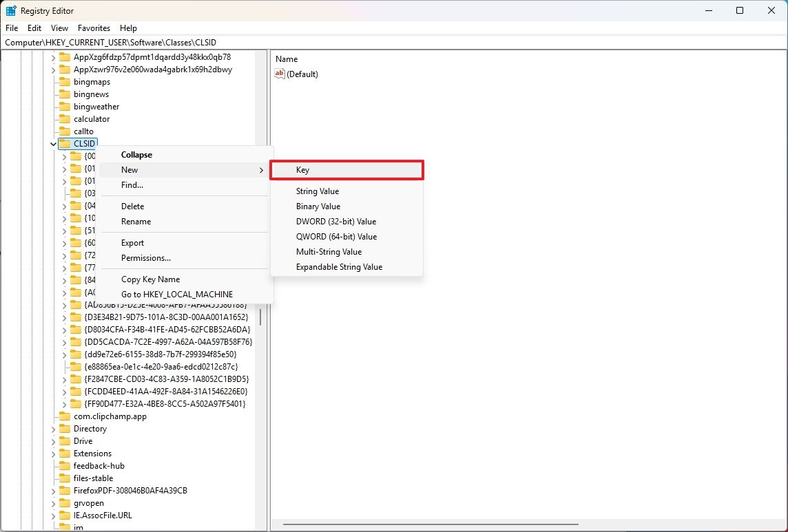Choose "String Value" in the New submenu
The image size is (788, 532).
pyautogui.click(x=318, y=191)
